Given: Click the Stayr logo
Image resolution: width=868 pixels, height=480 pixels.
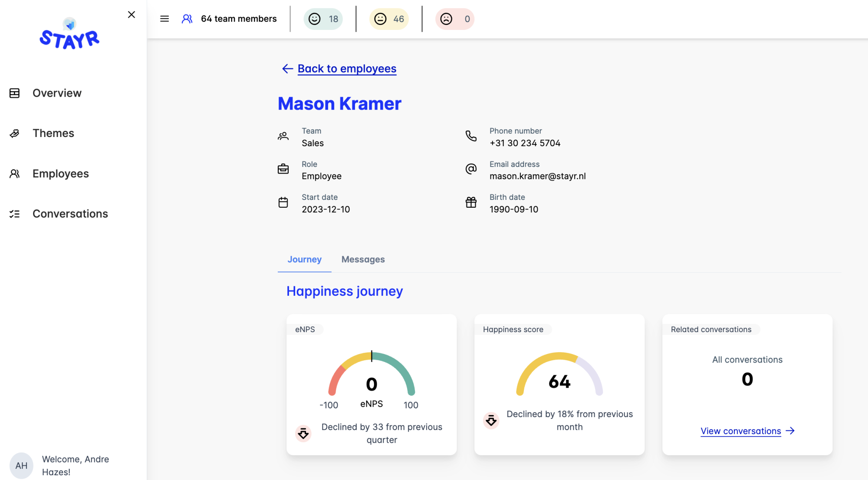Looking at the screenshot, I should (69, 34).
